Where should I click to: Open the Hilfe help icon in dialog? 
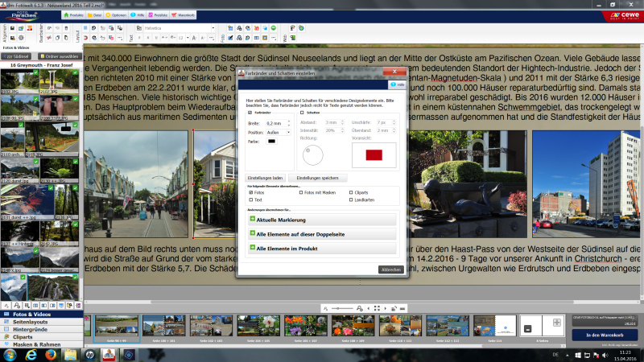pos(394,84)
